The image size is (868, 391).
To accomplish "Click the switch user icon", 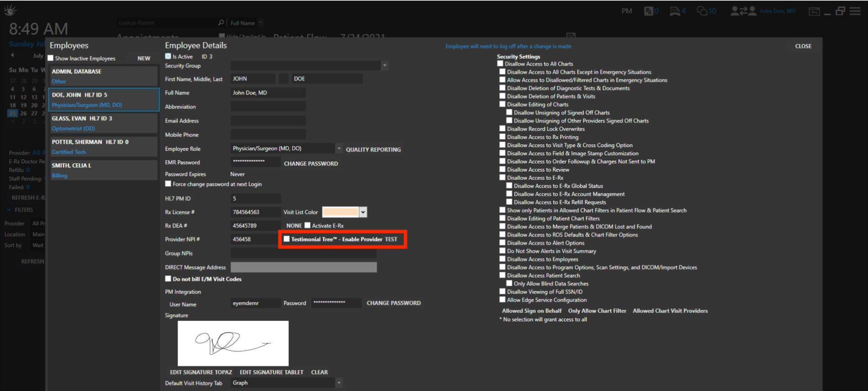I will (743, 11).
